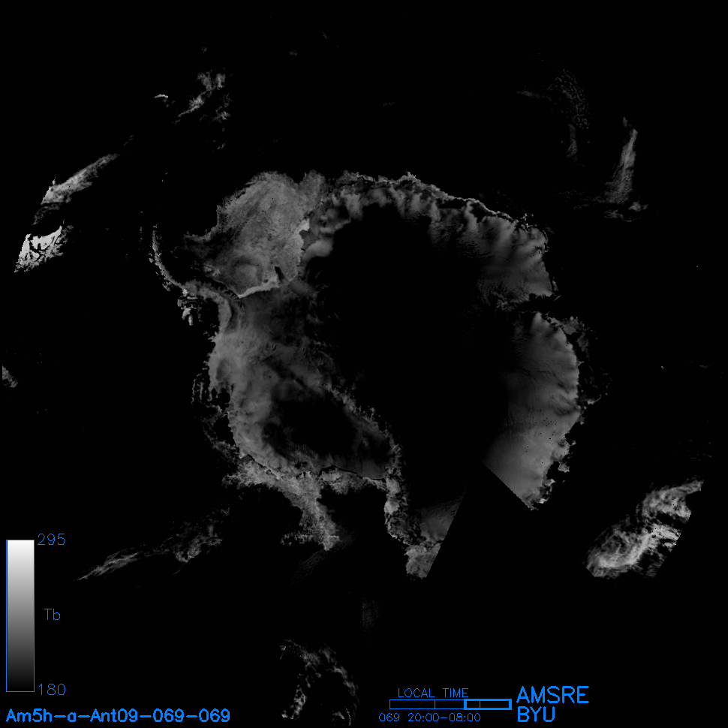Click the BYU text label
The height and width of the screenshot is (728, 728).
(x=536, y=714)
